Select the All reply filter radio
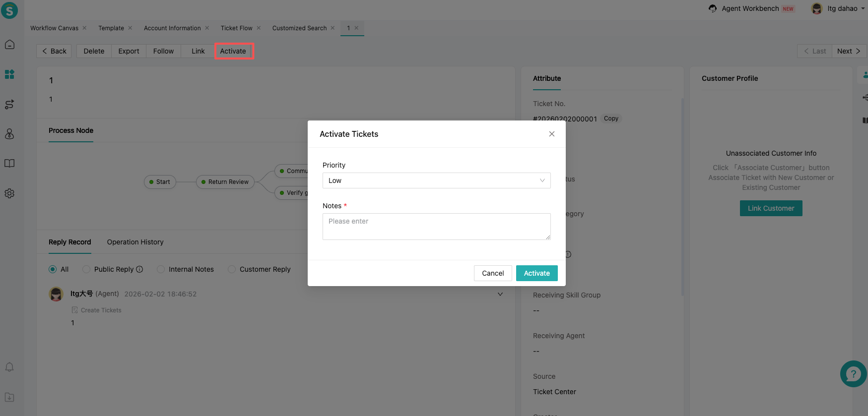Screen dimensions: 868x416 tap(53, 269)
